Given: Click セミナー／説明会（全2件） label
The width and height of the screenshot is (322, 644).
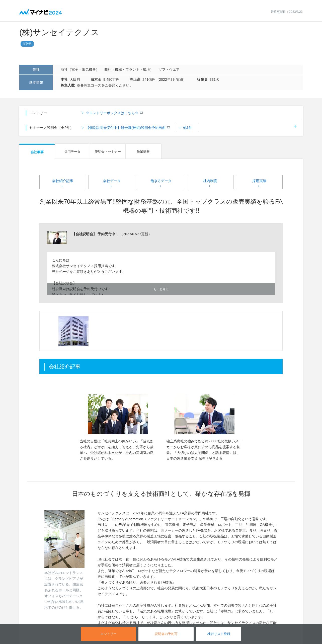Looking at the screenshot, I should click(x=51, y=128).
